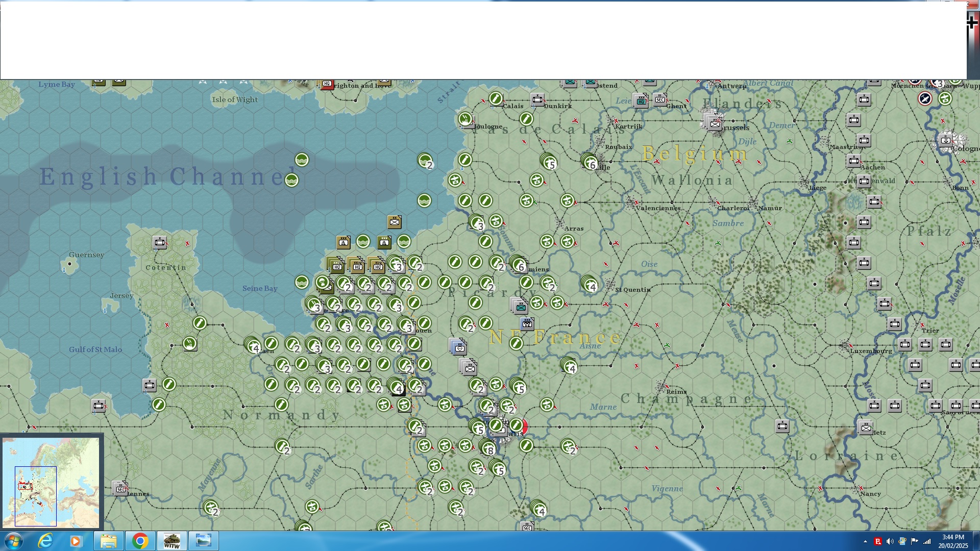Open the picture viewer taskbar button
980x551 pixels.
click(x=203, y=541)
